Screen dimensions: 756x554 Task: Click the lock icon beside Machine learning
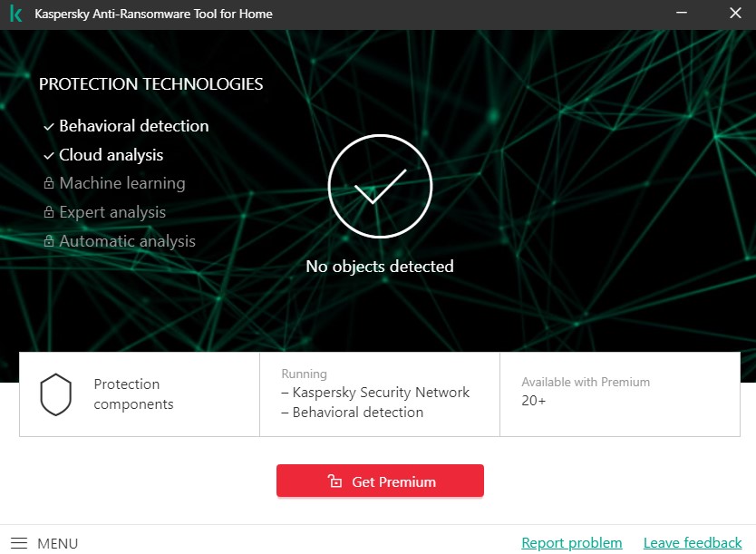click(49, 184)
